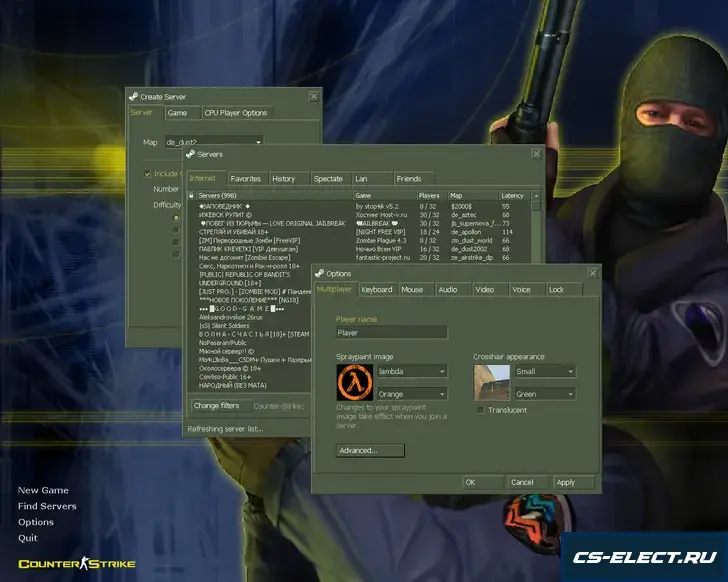Screen dimensions: 728x582
Task: Select the [ZM] Zombie Plague 4.3 server row
Action: click(x=359, y=240)
